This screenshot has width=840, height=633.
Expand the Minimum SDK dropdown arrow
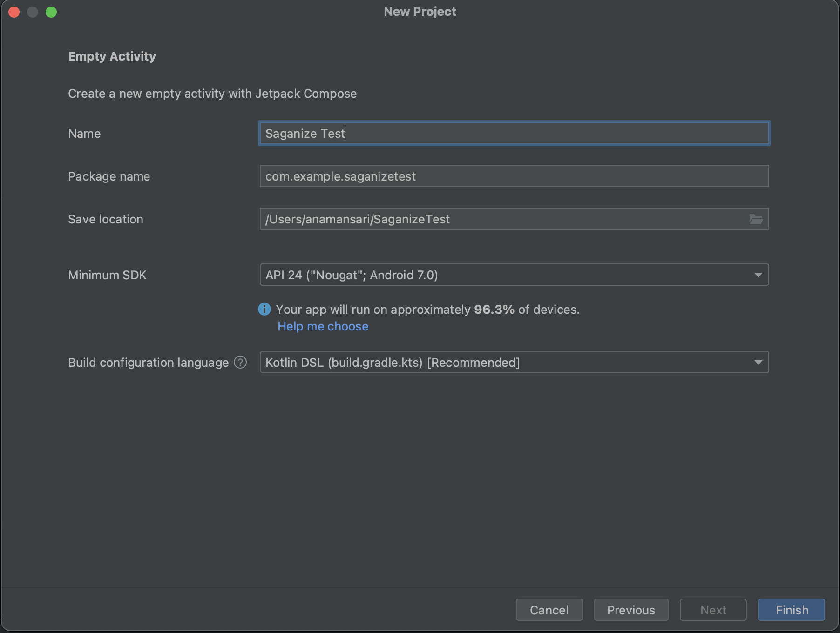click(x=758, y=275)
